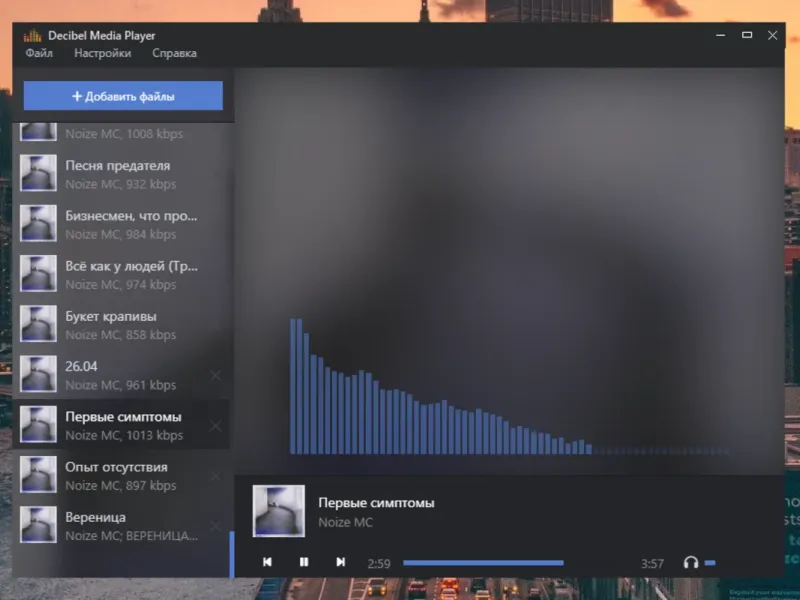This screenshot has height=600, width=800.
Task: Click album thumbnail of Опыт отсутствия
Action: pyautogui.click(x=38, y=474)
